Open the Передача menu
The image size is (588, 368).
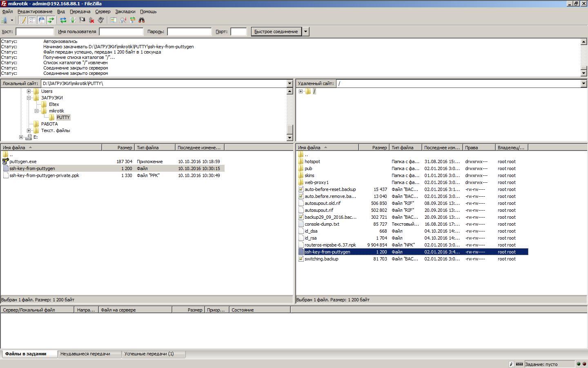point(80,11)
